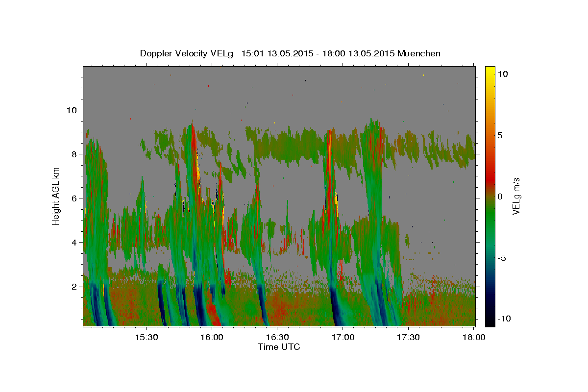
Task: Click height axis label '2'
Action: pos(73,286)
